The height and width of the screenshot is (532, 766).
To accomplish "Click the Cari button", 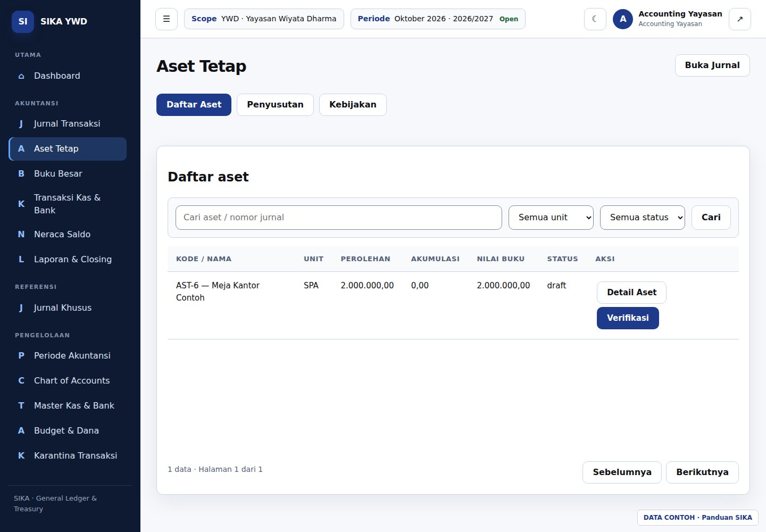I will [x=711, y=218].
